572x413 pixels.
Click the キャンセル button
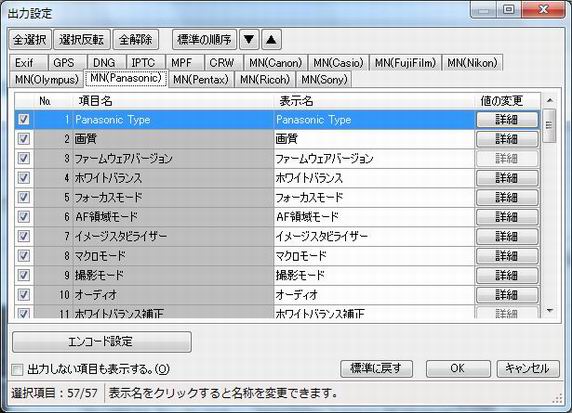click(528, 369)
